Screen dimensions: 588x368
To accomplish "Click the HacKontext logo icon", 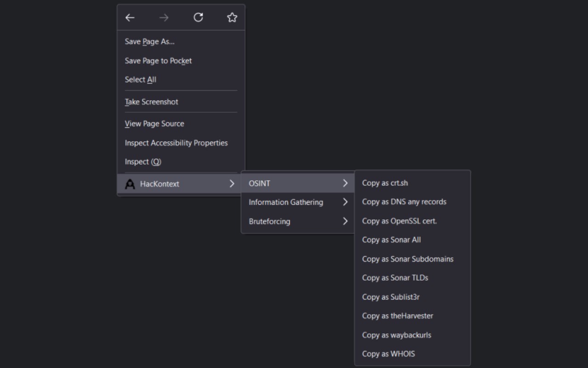I will 130,184.
